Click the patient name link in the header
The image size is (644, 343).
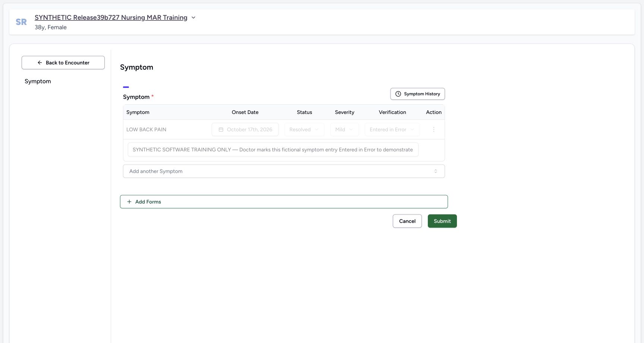[x=111, y=18]
